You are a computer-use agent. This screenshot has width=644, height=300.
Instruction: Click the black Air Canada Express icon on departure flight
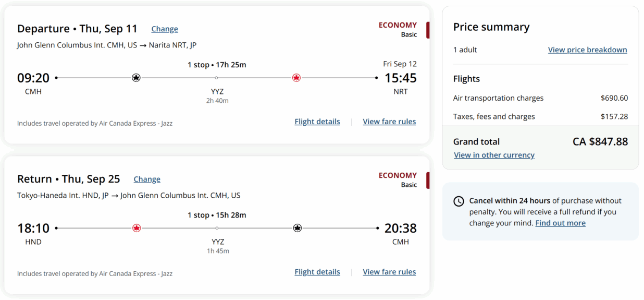coord(136,78)
